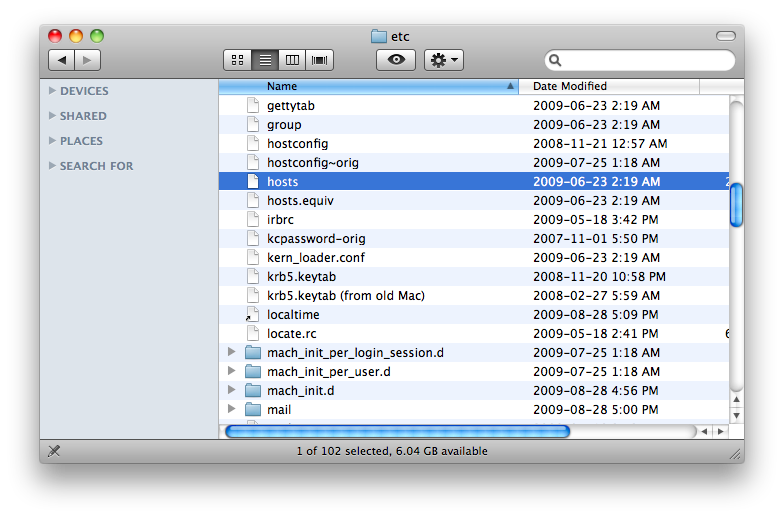
Task: Select the kern_loader.conf file icon
Action: pyautogui.click(x=253, y=258)
